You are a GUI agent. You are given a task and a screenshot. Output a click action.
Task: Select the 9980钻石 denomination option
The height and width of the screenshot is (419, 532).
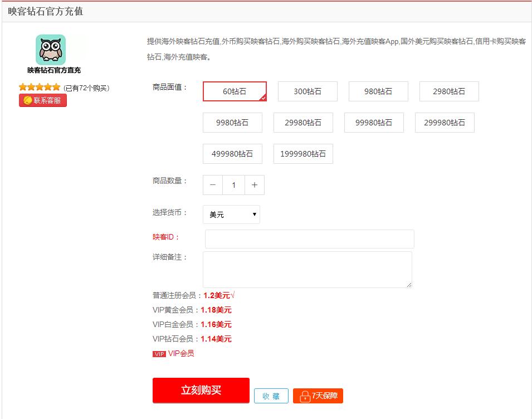pos(232,123)
